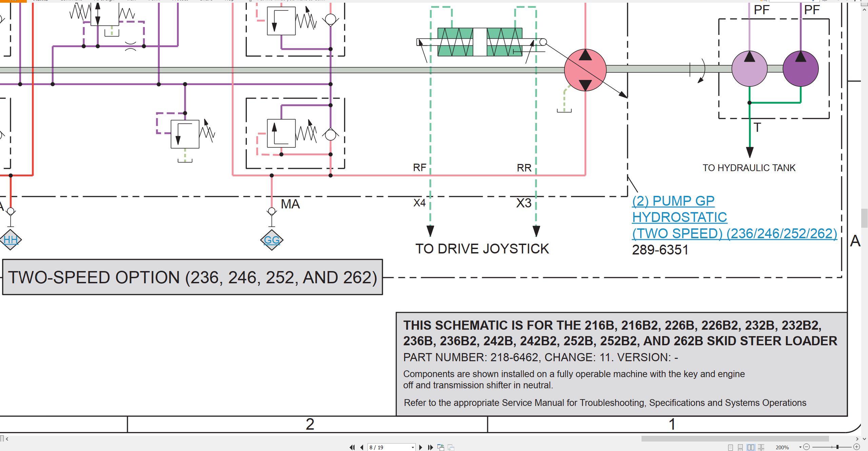The width and height of the screenshot is (868, 451).
Task: Go to the previous page
Action: [362, 447]
